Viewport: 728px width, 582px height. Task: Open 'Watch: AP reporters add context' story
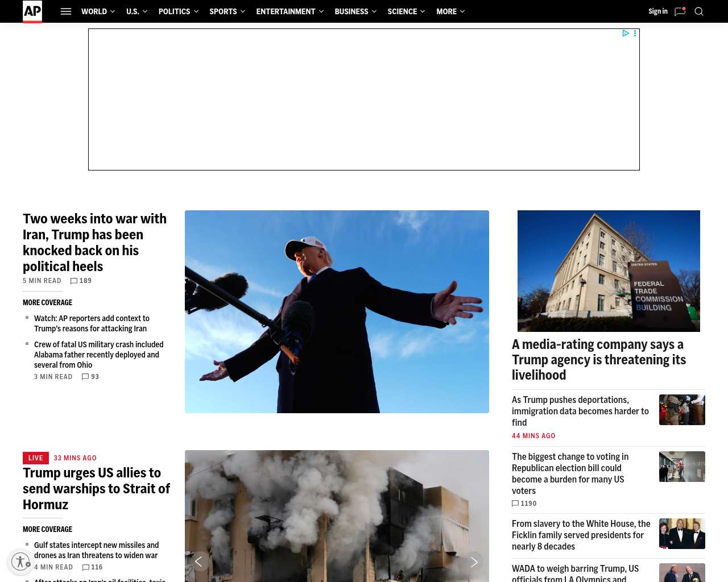click(x=92, y=323)
